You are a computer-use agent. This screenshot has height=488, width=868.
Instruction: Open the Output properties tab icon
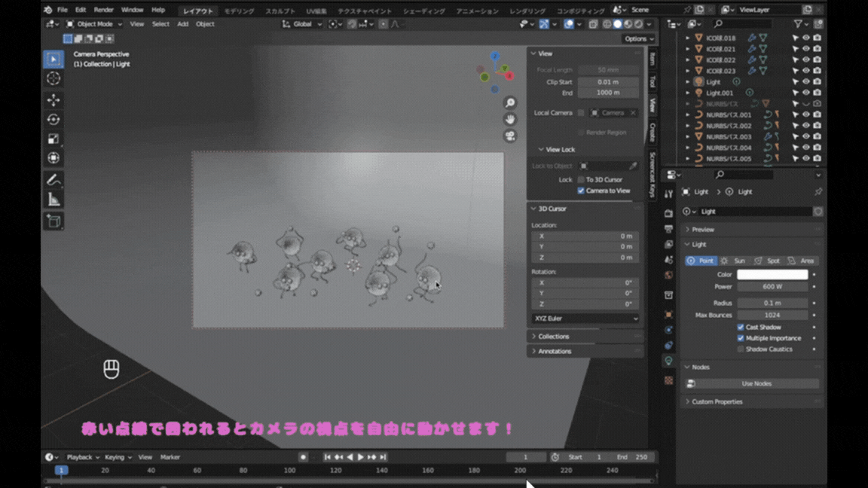tap(669, 228)
